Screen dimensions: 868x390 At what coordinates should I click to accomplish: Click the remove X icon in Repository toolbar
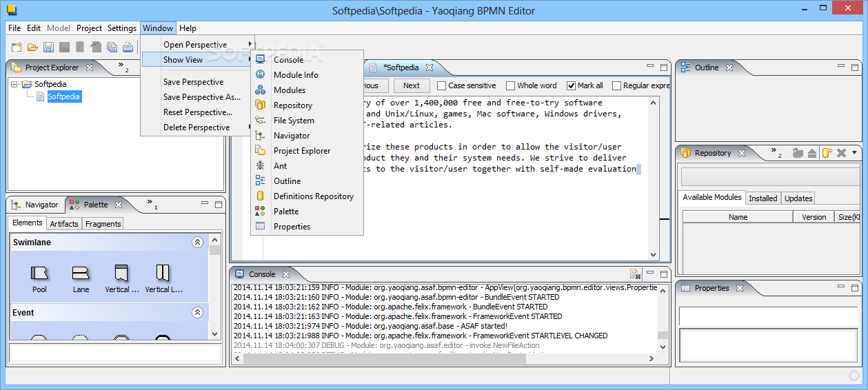tap(841, 153)
